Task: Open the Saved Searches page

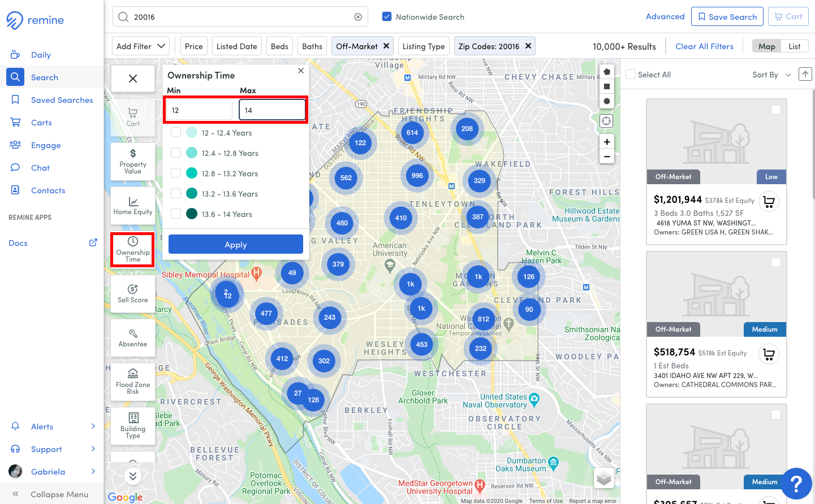Action: point(62,100)
